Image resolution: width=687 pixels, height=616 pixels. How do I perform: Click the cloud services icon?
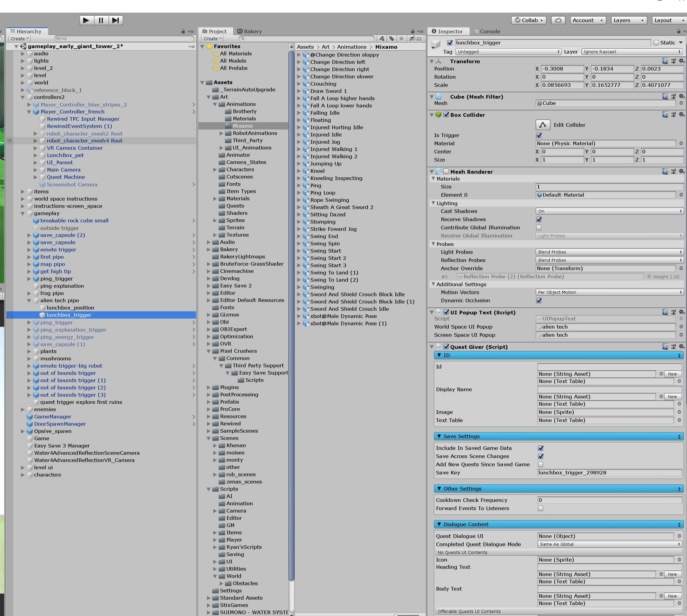click(558, 20)
